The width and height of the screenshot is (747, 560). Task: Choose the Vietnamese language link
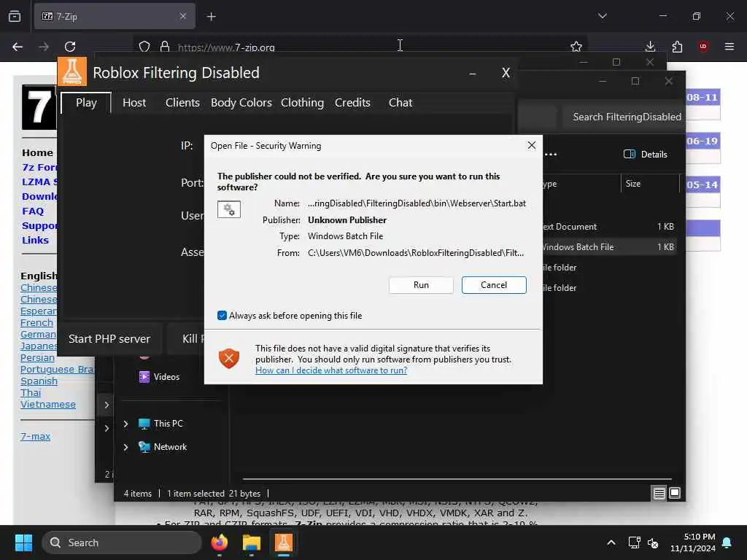pyautogui.click(x=48, y=404)
